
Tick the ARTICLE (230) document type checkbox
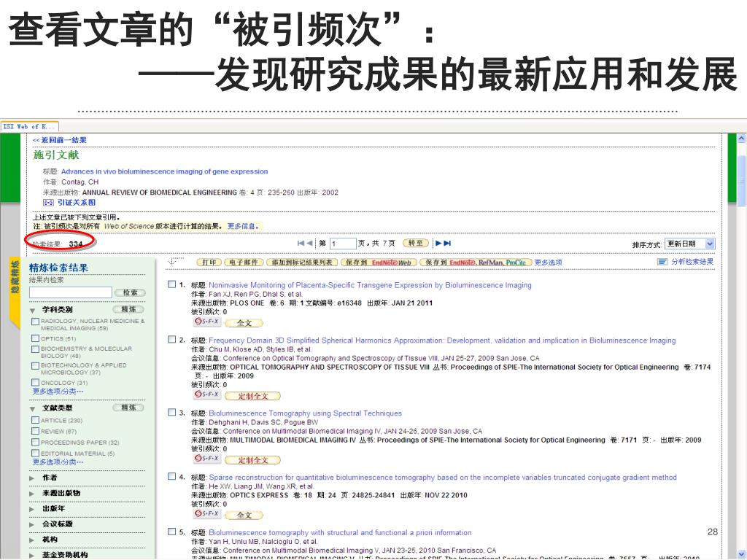pyautogui.click(x=35, y=421)
